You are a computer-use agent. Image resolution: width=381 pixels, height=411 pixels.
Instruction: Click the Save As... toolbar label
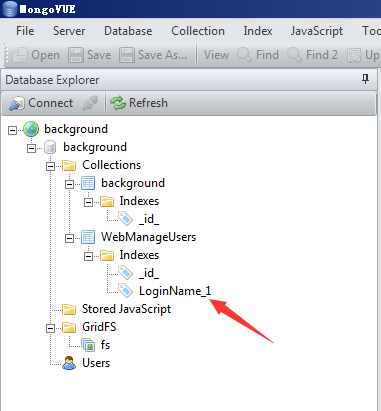(x=162, y=55)
